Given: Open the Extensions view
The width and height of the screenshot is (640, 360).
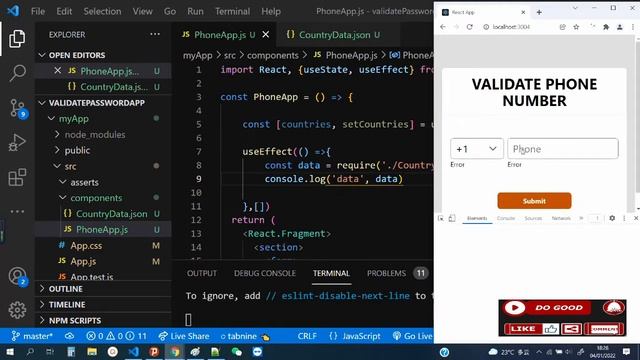Looking at the screenshot, I should 17,177.
